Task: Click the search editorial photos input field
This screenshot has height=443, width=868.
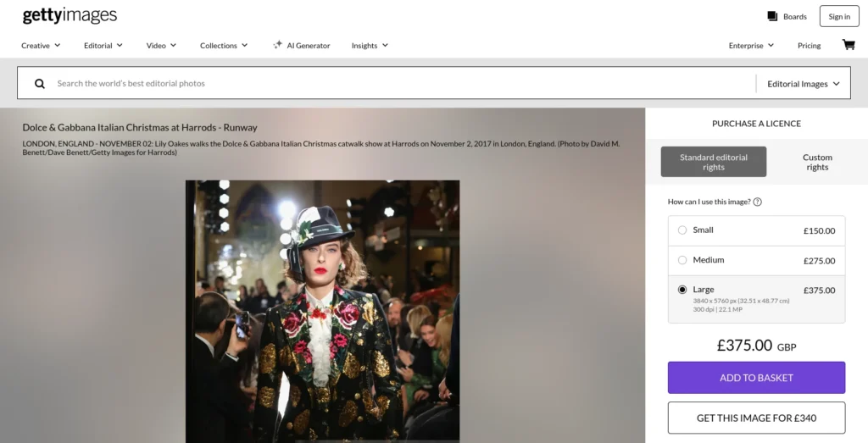Action: click(x=404, y=84)
